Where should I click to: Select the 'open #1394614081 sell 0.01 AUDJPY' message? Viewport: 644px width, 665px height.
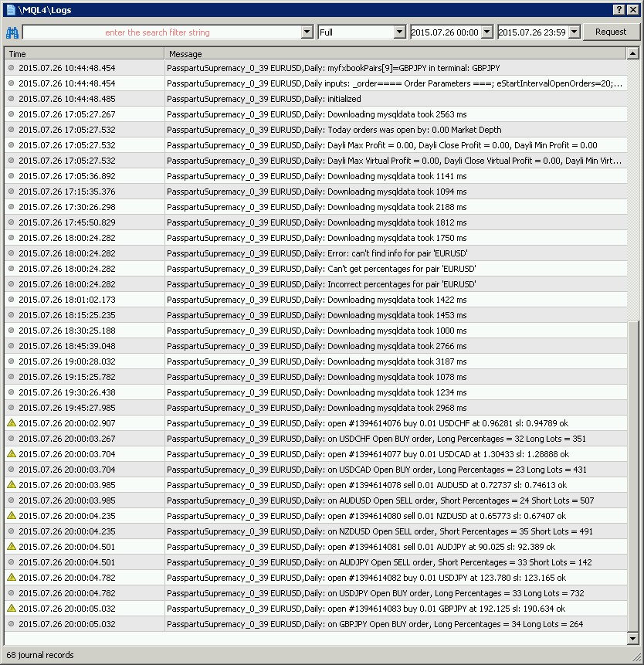(361, 547)
